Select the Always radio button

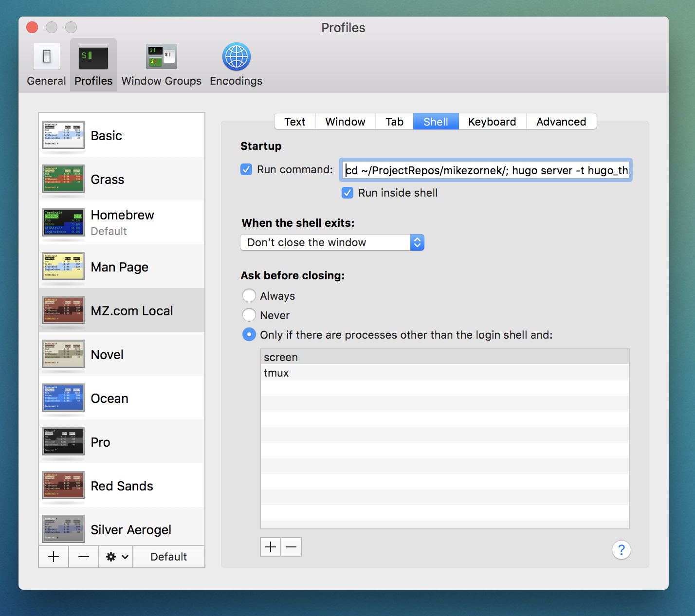[249, 295]
